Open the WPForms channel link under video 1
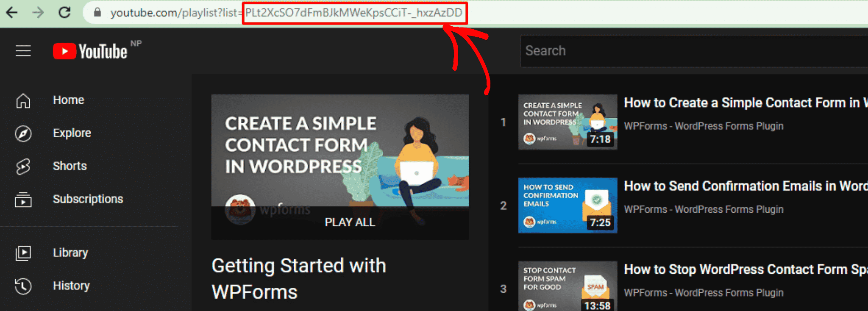Image resolution: width=868 pixels, height=311 pixels. point(704,126)
